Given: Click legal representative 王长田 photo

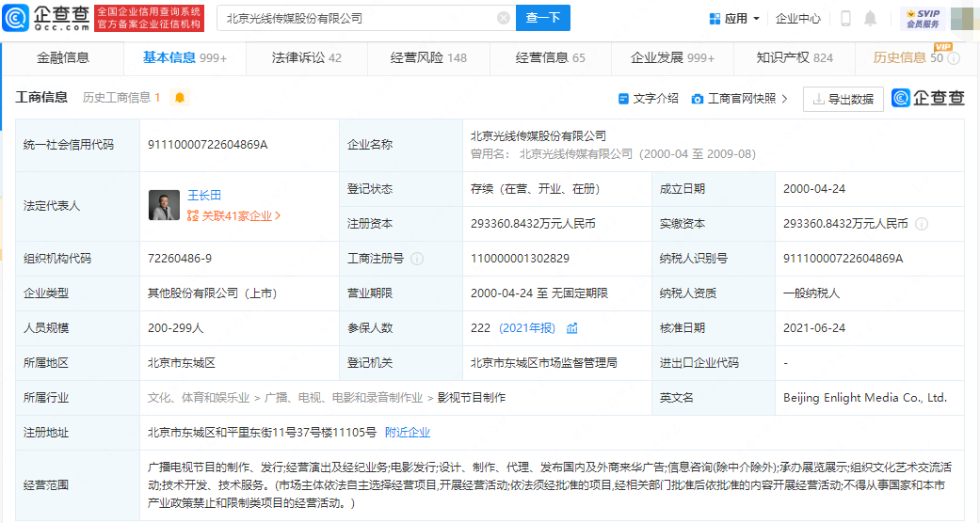Looking at the screenshot, I should point(164,205).
